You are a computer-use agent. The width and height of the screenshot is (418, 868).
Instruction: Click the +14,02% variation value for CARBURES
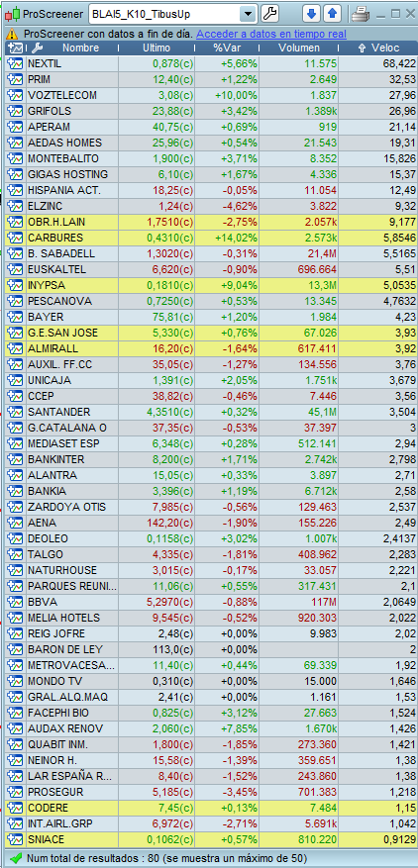coord(236,239)
